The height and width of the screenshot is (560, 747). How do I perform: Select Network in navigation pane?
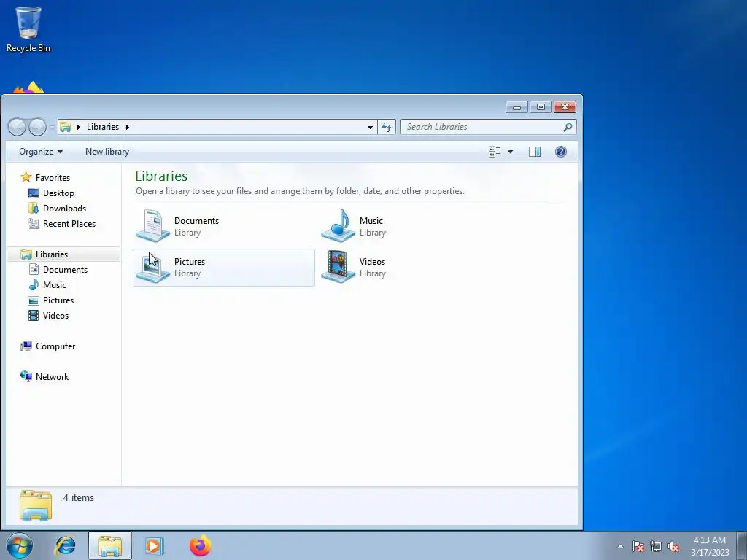pyautogui.click(x=52, y=377)
